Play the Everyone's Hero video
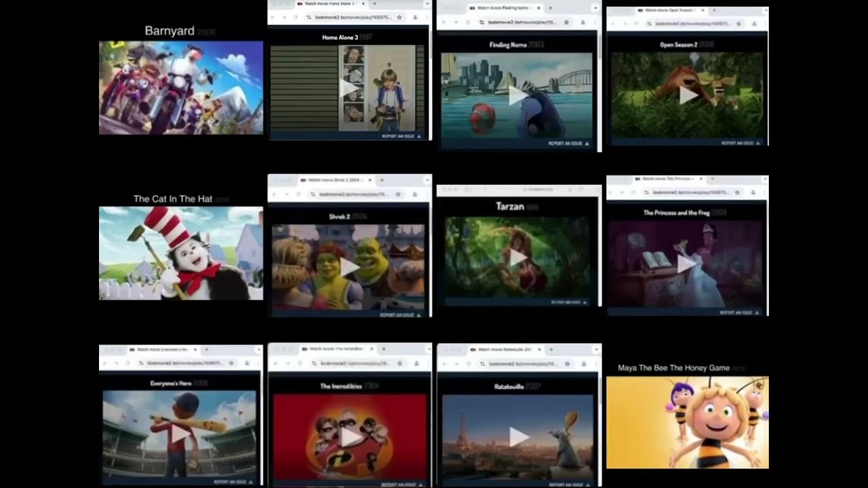Screen dimensions: 868x488 pos(180,432)
